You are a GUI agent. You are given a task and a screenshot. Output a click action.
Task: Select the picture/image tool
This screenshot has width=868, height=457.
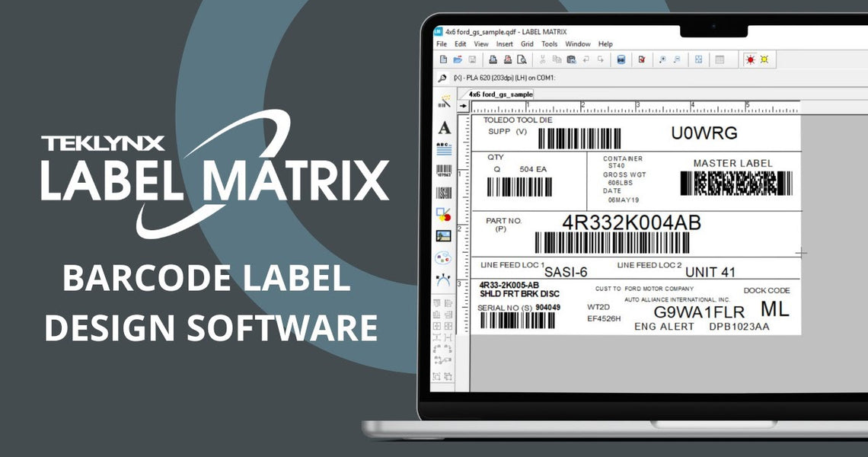[443, 236]
